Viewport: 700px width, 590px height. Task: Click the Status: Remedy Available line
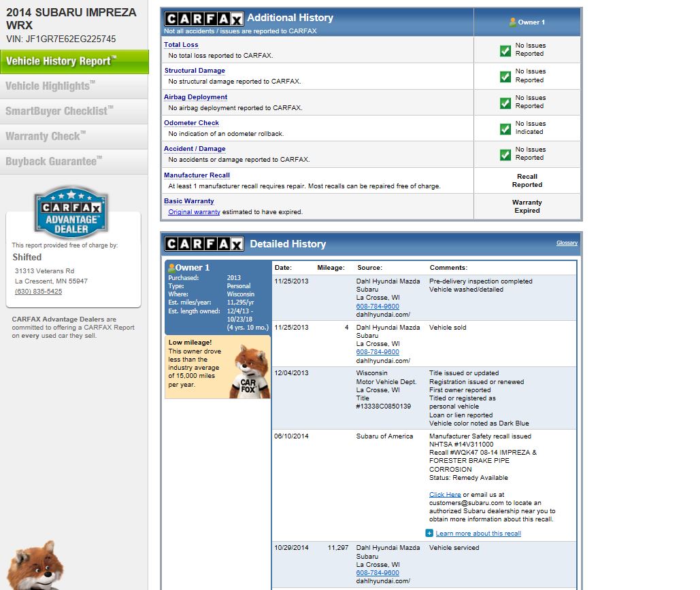click(469, 478)
